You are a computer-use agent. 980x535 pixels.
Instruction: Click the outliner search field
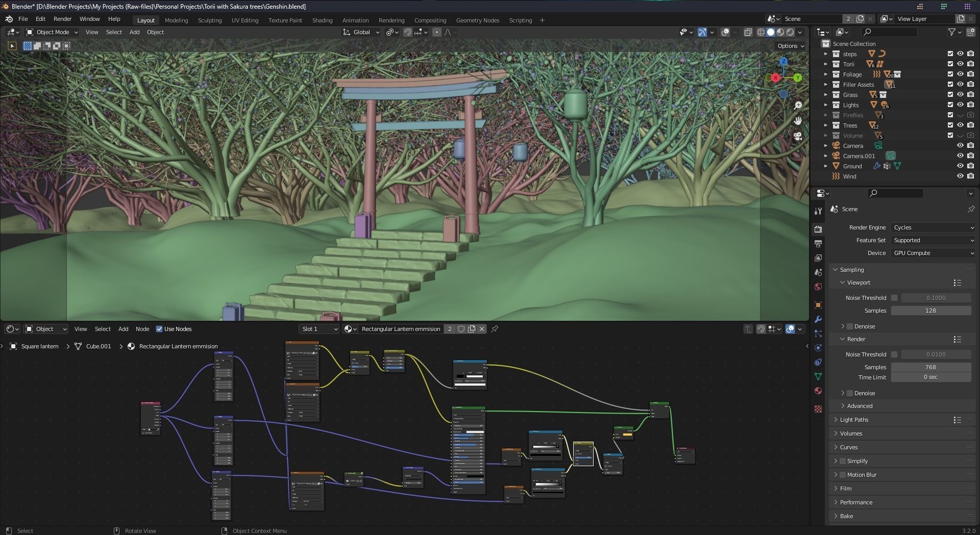click(889, 32)
